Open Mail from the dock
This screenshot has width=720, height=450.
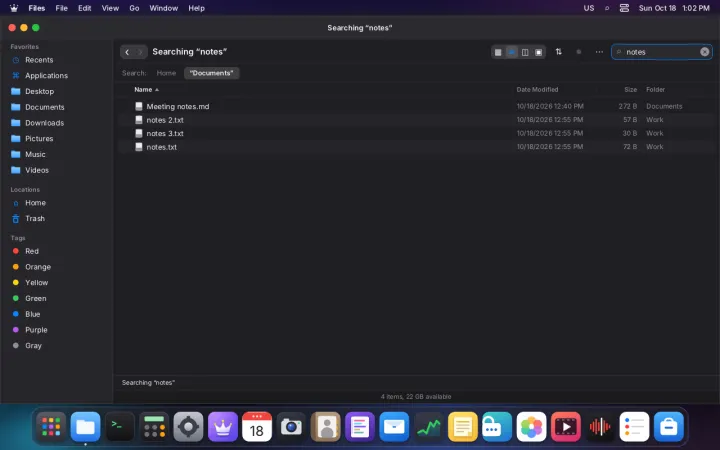[394, 427]
